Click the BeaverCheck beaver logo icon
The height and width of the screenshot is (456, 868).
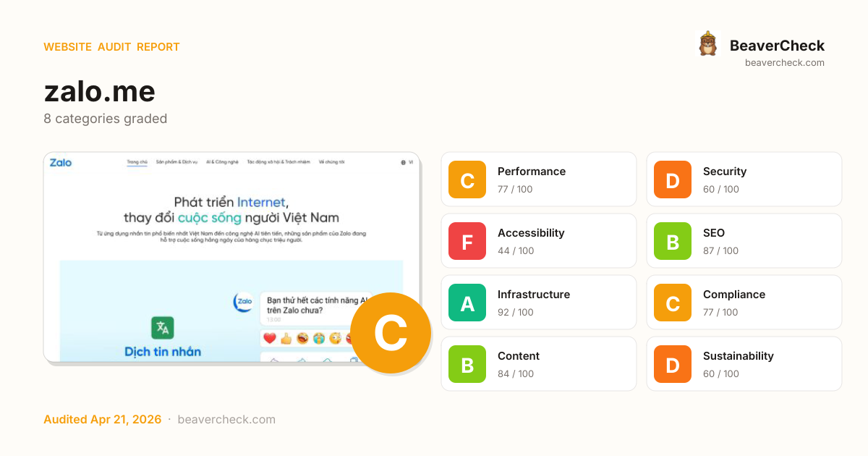[707, 44]
